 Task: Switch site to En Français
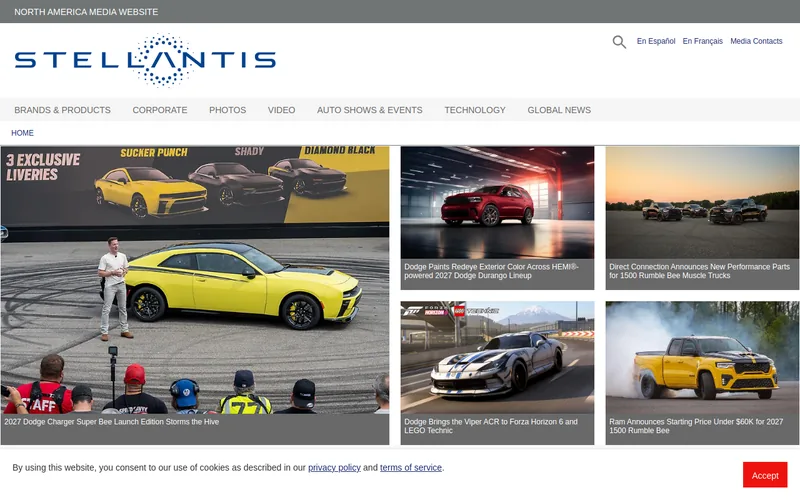[703, 41]
